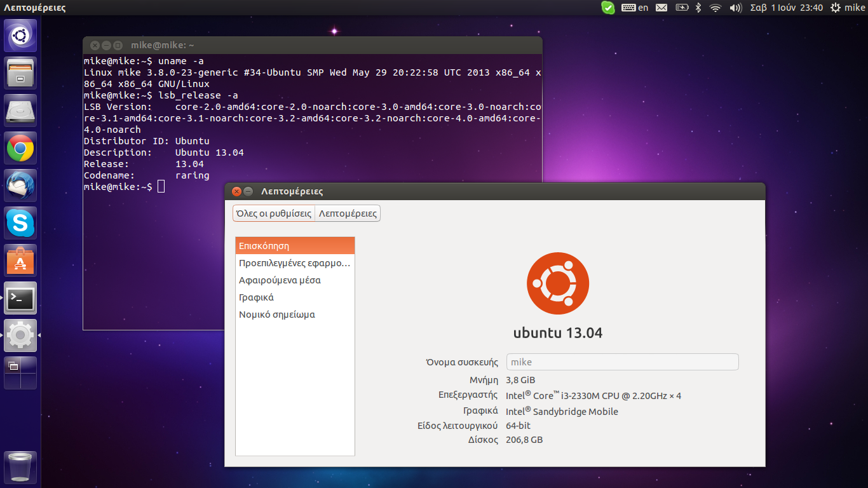Click the top panel title Λεπτομέρειες
Viewport: 868px width, 488px height.
coord(35,8)
